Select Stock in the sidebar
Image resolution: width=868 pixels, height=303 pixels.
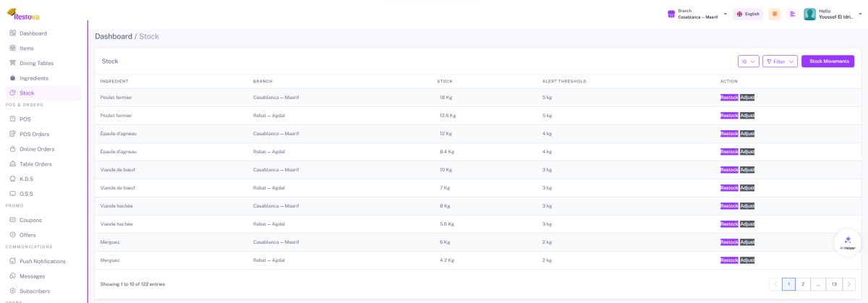pos(43,93)
